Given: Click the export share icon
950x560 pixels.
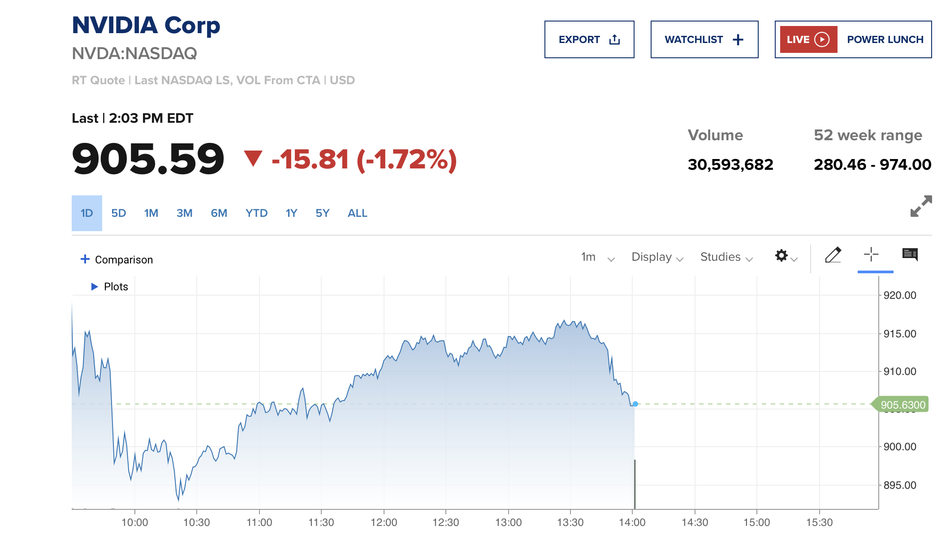Looking at the screenshot, I should [x=615, y=39].
